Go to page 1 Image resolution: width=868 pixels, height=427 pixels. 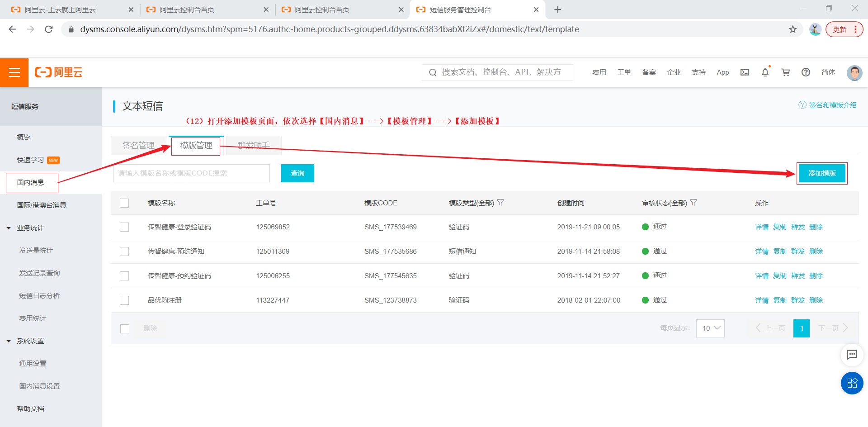click(x=802, y=328)
